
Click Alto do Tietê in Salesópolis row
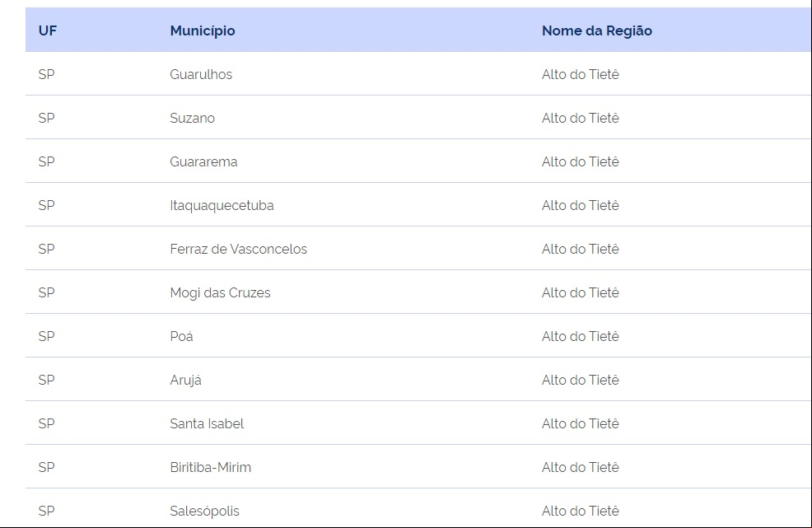580,511
